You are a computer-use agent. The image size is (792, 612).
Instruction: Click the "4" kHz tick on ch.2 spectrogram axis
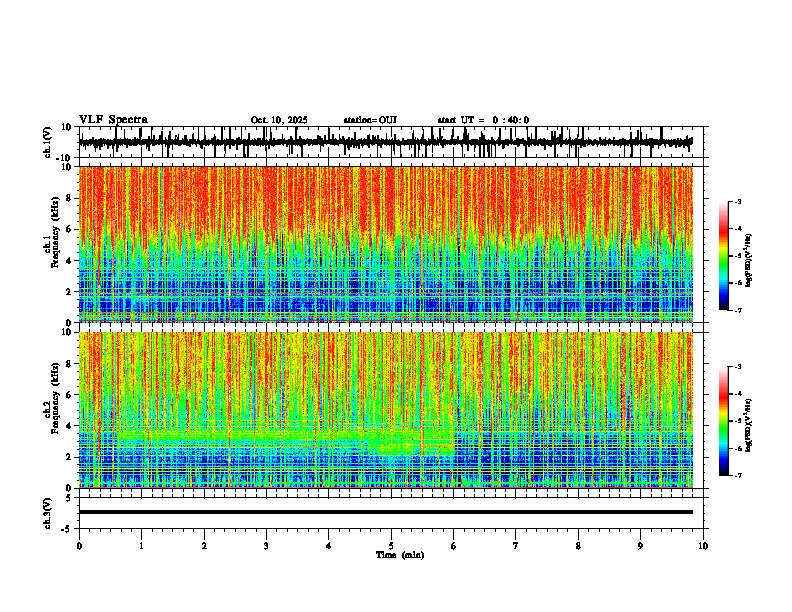click(70, 426)
